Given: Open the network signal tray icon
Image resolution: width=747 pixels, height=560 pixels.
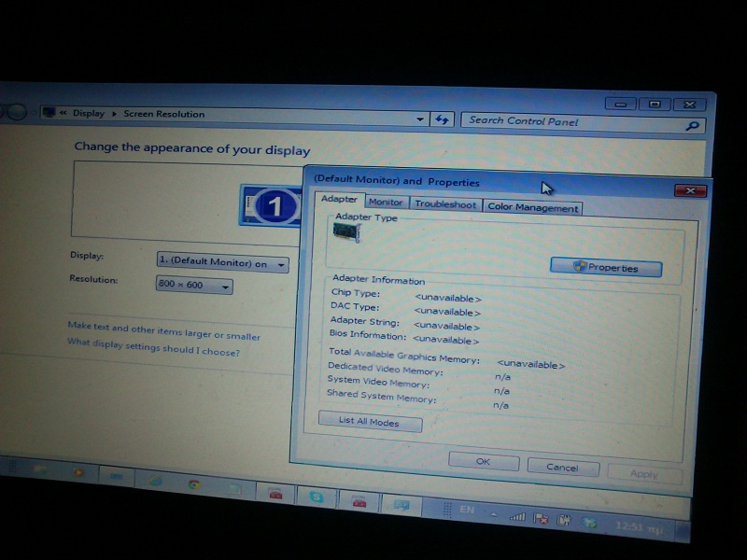Looking at the screenshot, I should click(518, 516).
